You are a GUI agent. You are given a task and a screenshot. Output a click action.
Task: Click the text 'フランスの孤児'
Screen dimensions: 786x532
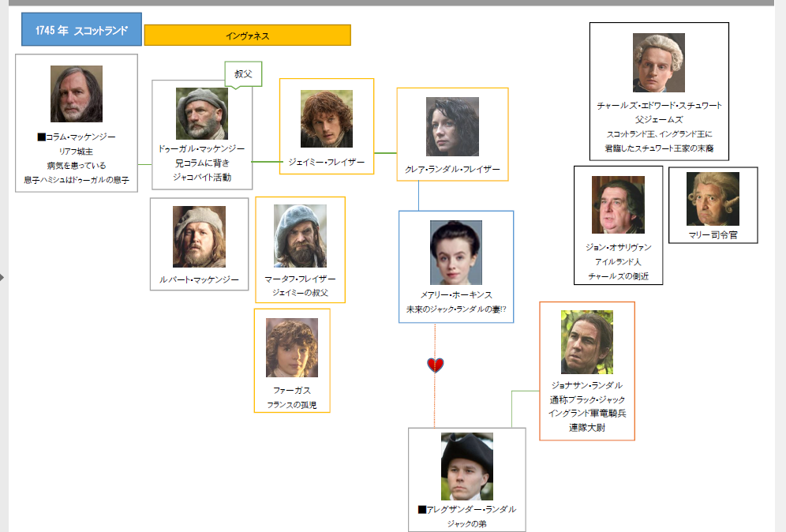(292, 405)
